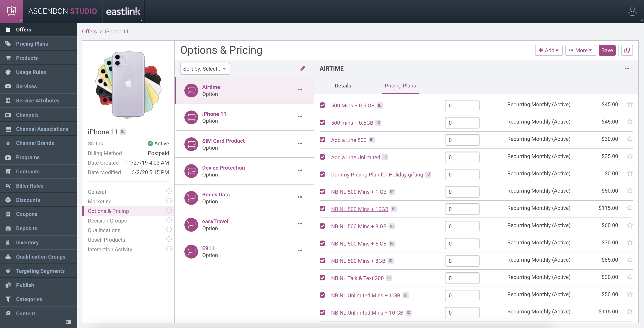Expand the Add dropdown button
644x328 pixels.
coord(549,50)
